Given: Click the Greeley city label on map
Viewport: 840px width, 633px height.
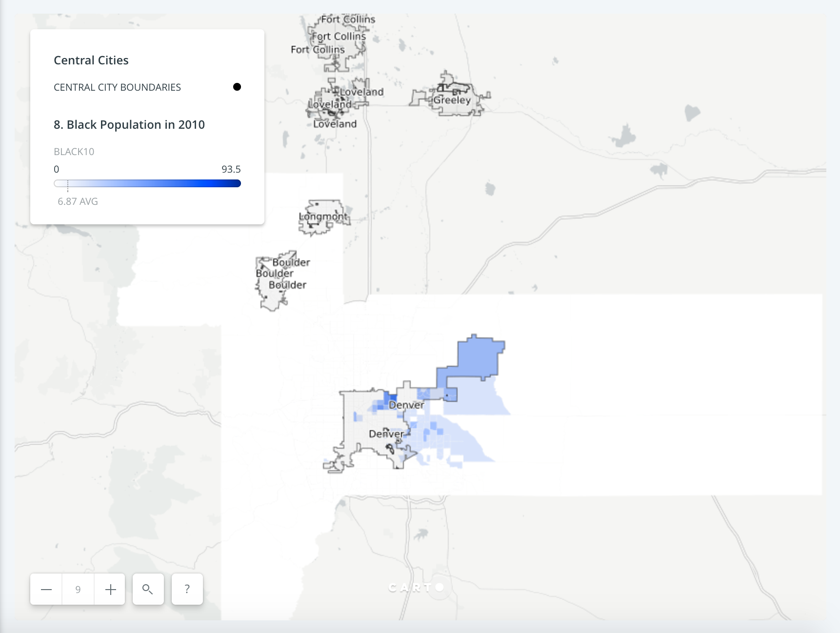Looking at the screenshot, I should click(x=452, y=100).
